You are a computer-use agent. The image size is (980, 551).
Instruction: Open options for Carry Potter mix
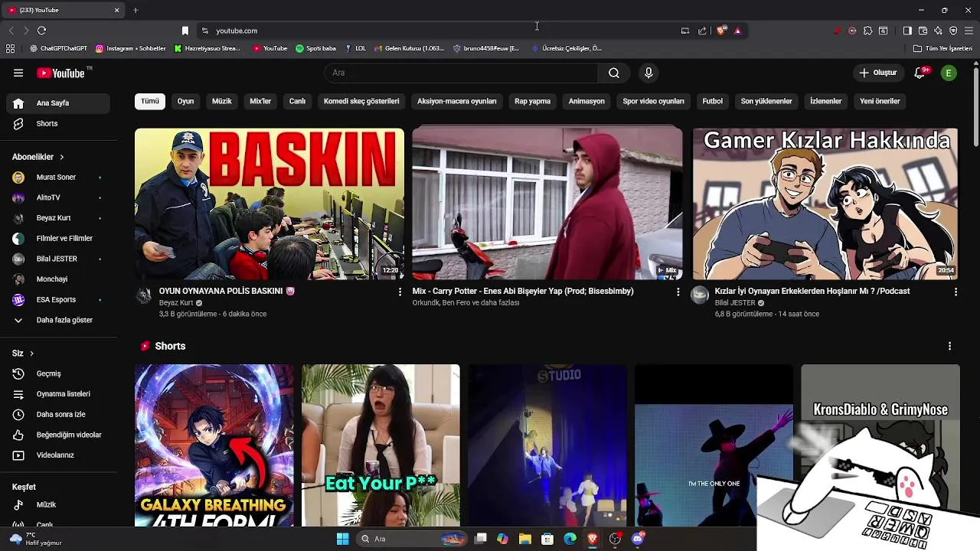click(678, 292)
